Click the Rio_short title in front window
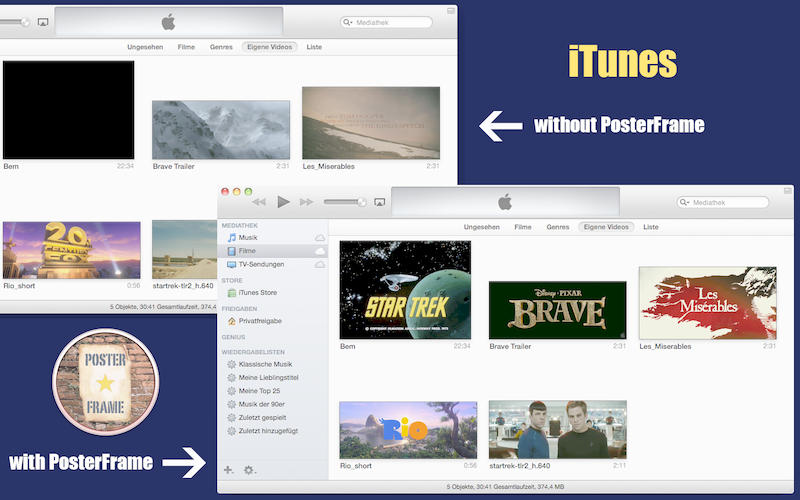The height and width of the screenshot is (500, 800). pyautogui.click(x=356, y=466)
